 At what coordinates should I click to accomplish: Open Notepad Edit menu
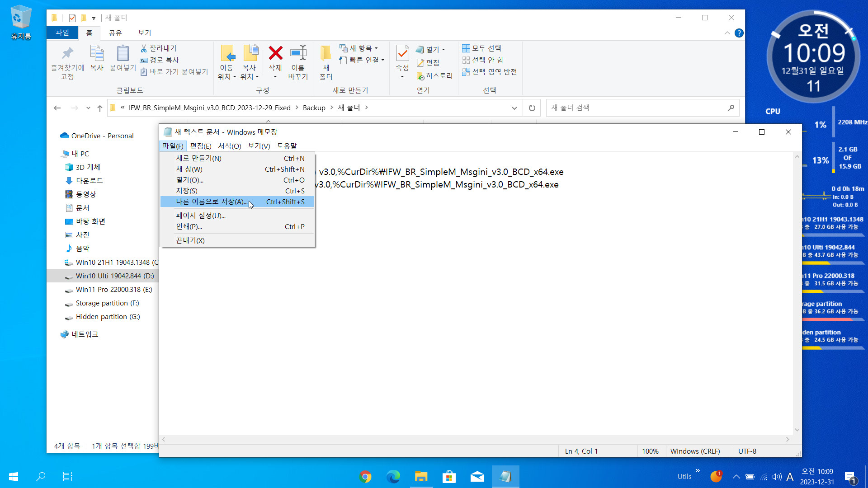200,146
